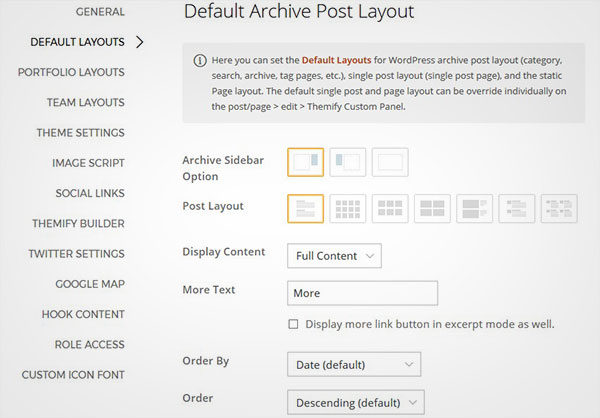Image resolution: width=600 pixels, height=418 pixels.
Task: Switch to Theme Settings tab
Action: [x=80, y=132]
